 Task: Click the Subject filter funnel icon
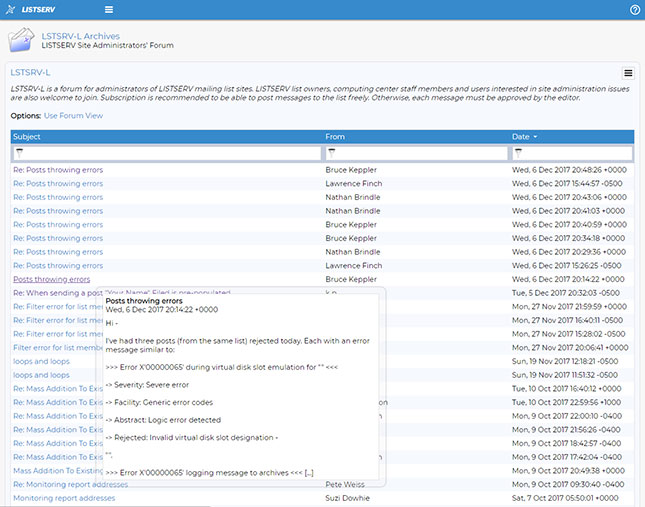(19, 153)
